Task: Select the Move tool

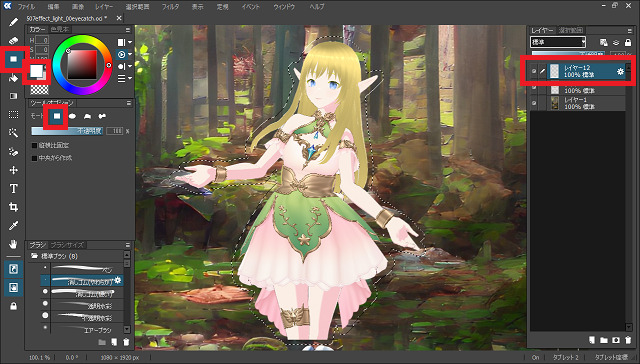Action: click(x=13, y=170)
